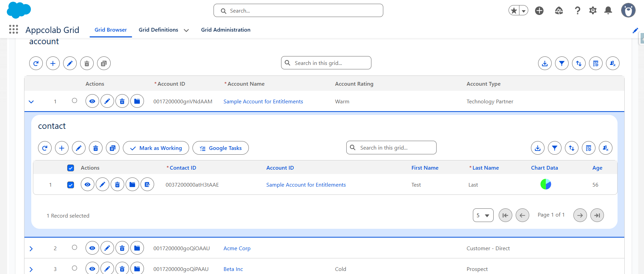644x274 pixels.
Task: Open the App Launcher
Action: coord(14,30)
